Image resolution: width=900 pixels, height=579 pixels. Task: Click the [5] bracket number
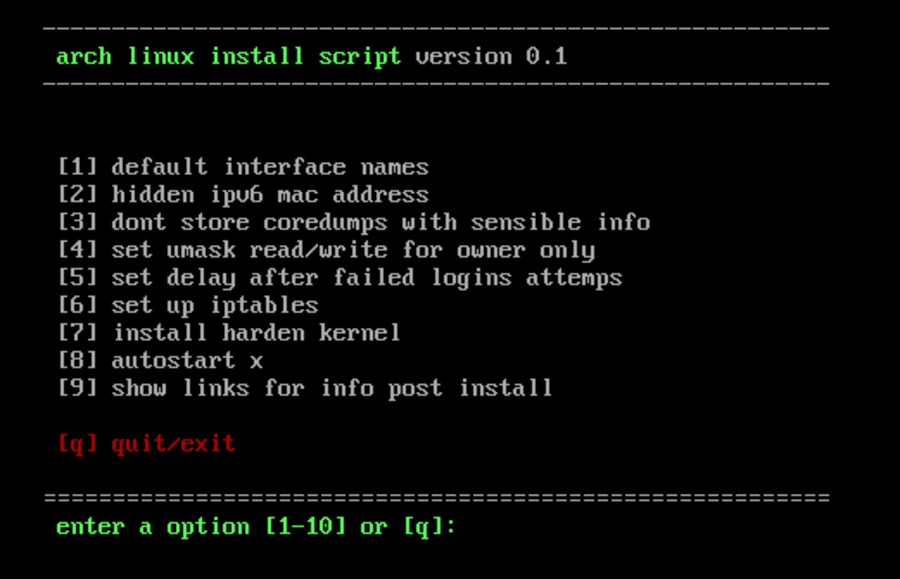click(77, 277)
